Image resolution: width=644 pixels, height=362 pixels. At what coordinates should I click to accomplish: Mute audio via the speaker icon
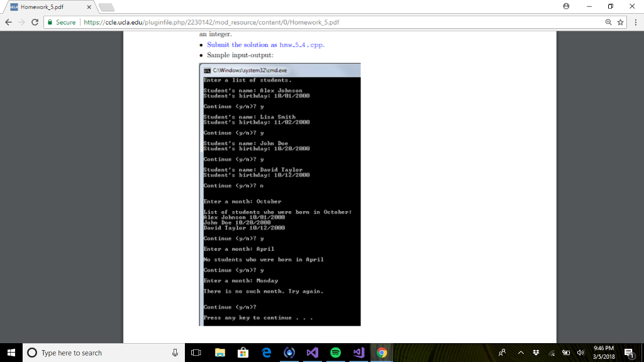[581, 353]
